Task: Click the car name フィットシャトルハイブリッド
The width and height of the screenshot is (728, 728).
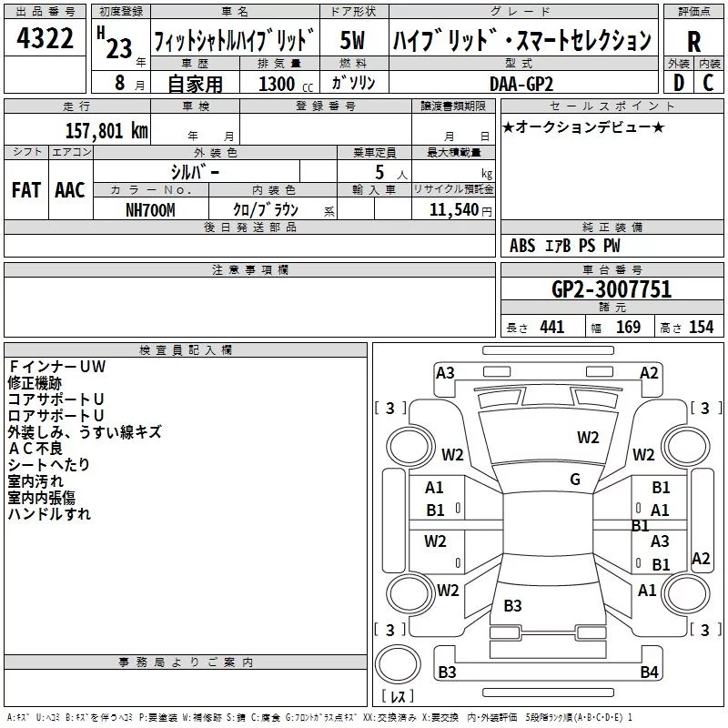Action: click(x=234, y=39)
